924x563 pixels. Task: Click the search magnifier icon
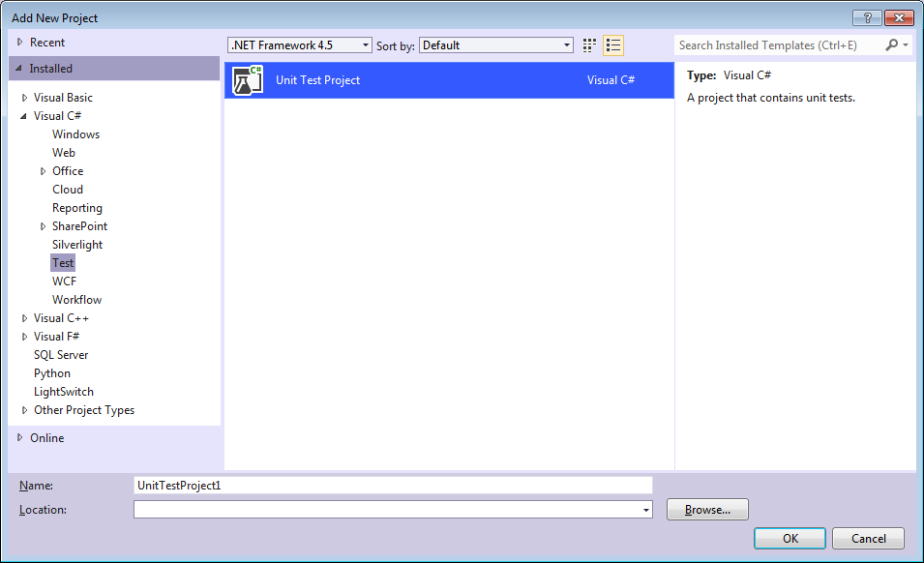point(892,44)
